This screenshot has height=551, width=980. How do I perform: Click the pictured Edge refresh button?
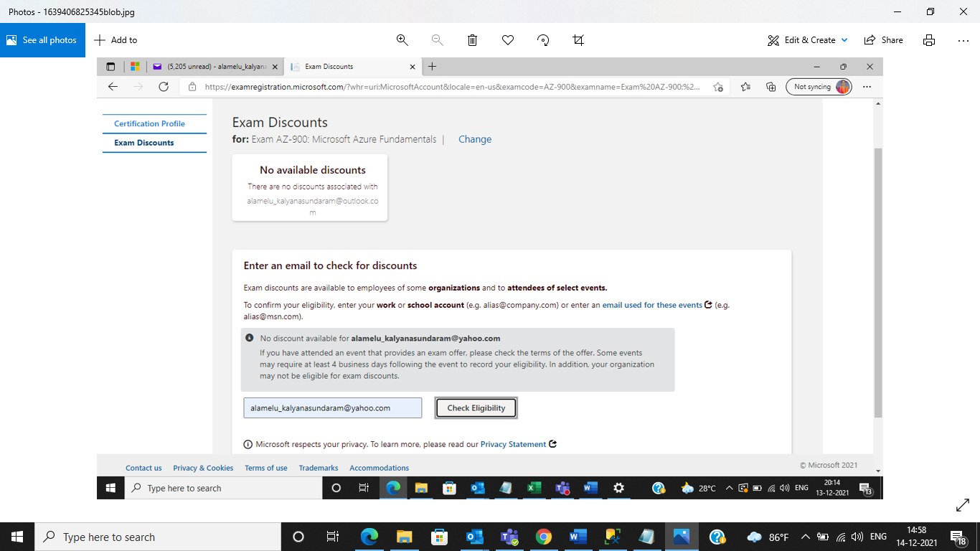click(164, 87)
